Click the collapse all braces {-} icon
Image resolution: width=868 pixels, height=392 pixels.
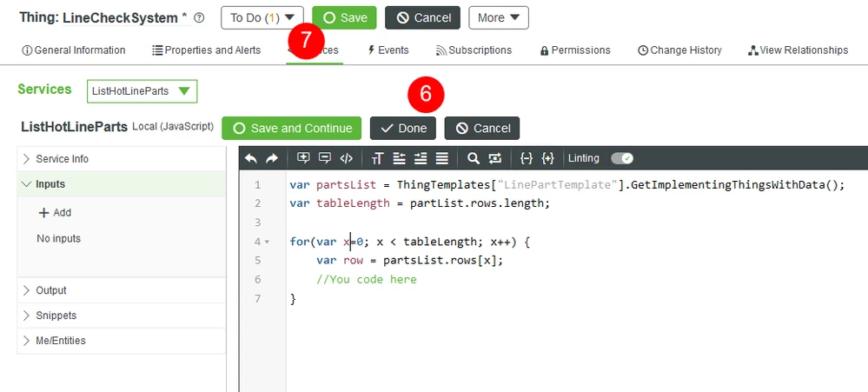[x=527, y=158]
